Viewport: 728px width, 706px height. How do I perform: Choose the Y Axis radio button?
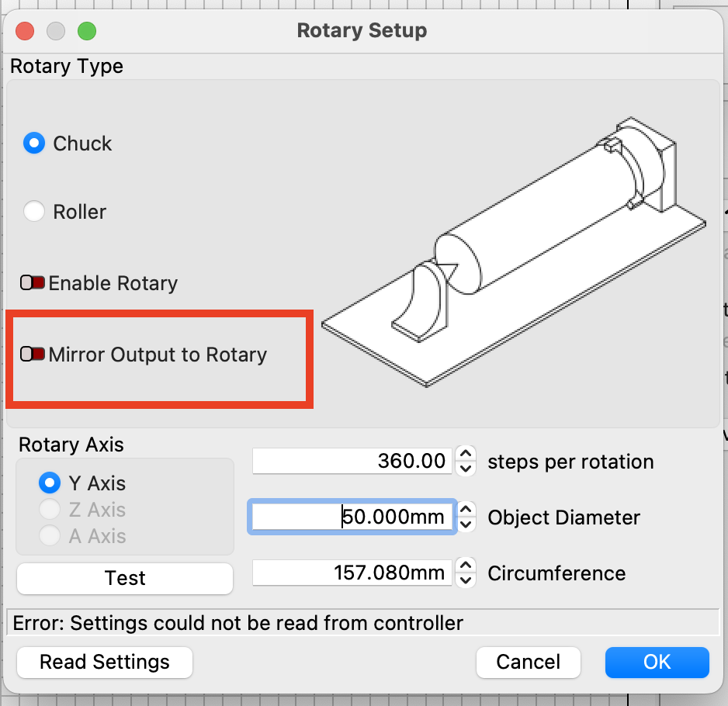(x=50, y=483)
